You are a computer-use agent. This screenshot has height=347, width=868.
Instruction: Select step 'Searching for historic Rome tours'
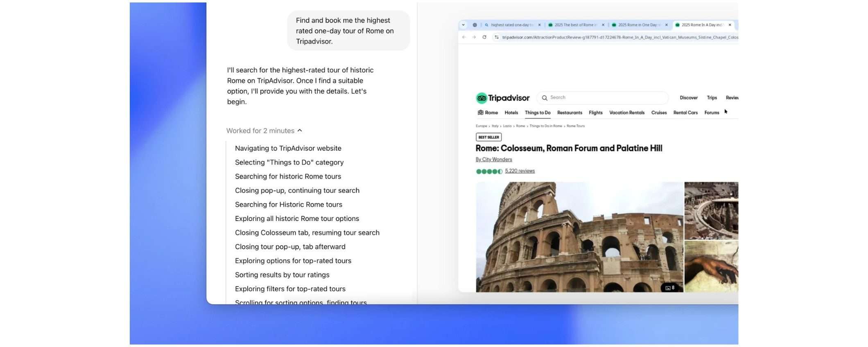point(288,176)
